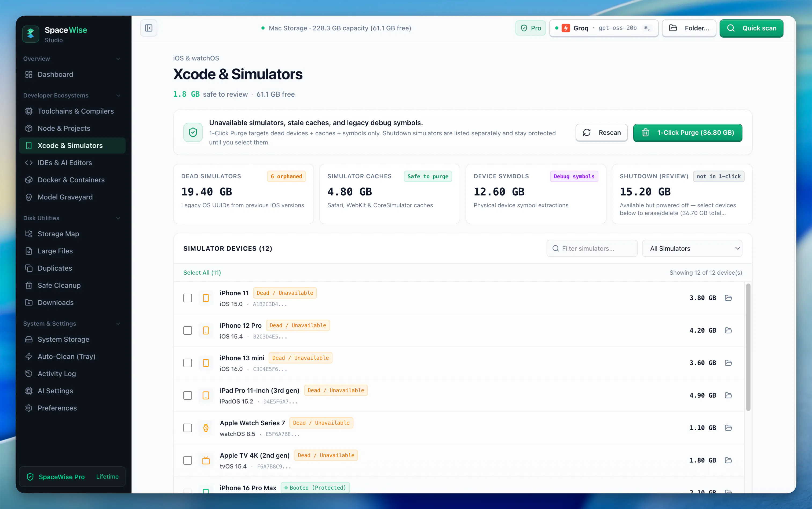Select the iPhone 12 Pro checkbox

(x=188, y=330)
